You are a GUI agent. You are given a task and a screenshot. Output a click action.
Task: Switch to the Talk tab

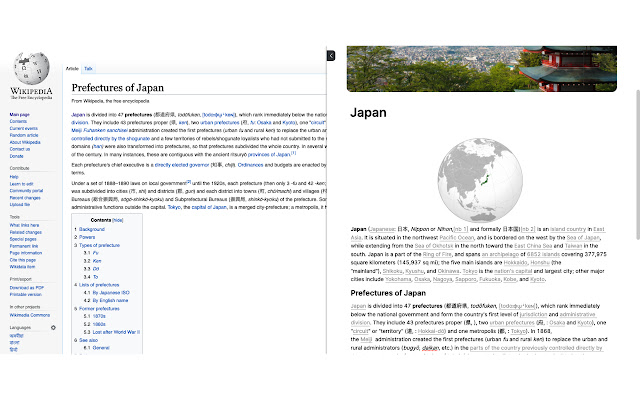88,69
